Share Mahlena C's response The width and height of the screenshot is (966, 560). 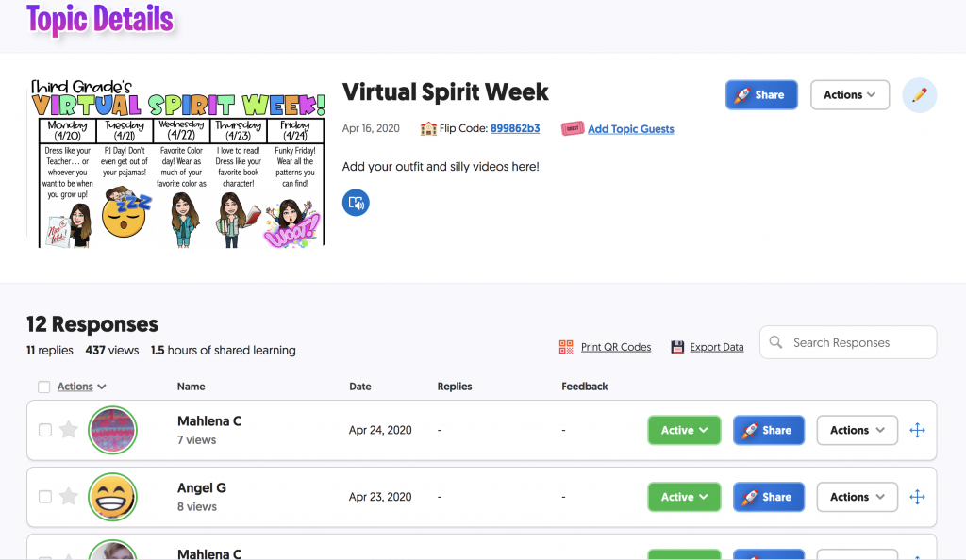click(768, 430)
